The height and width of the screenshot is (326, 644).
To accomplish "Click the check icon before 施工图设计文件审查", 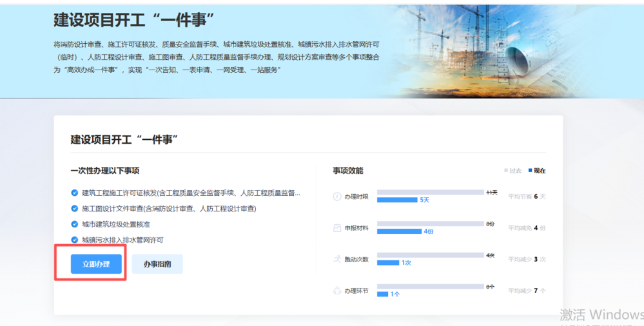I will (x=75, y=209).
